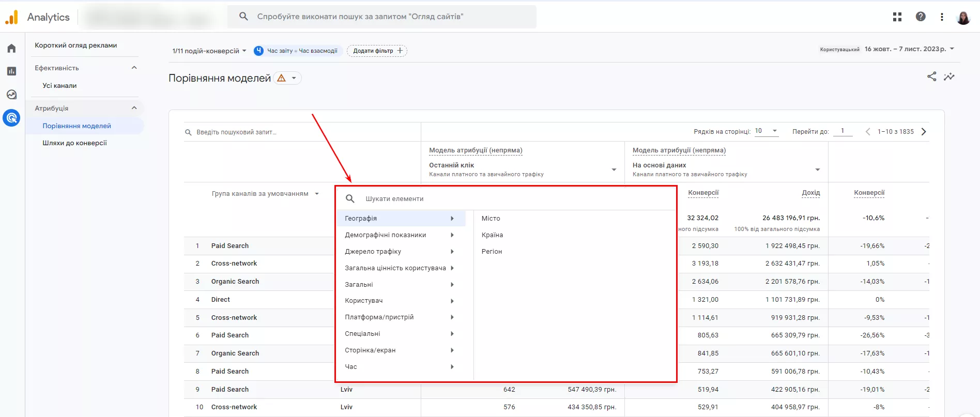Image resolution: width=980 pixels, height=417 pixels.
Task: Click the Шукати елементи search field
Action: pyautogui.click(x=507, y=198)
